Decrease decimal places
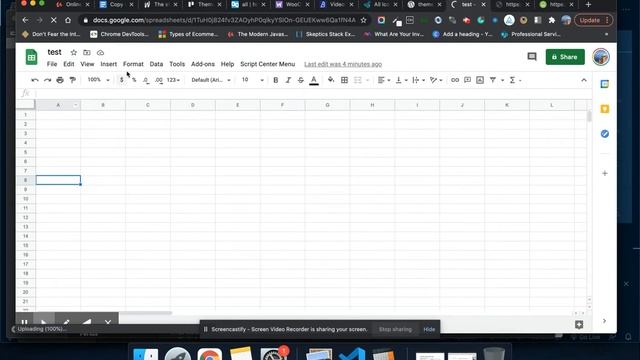The height and width of the screenshot is (360, 640). click(146, 80)
